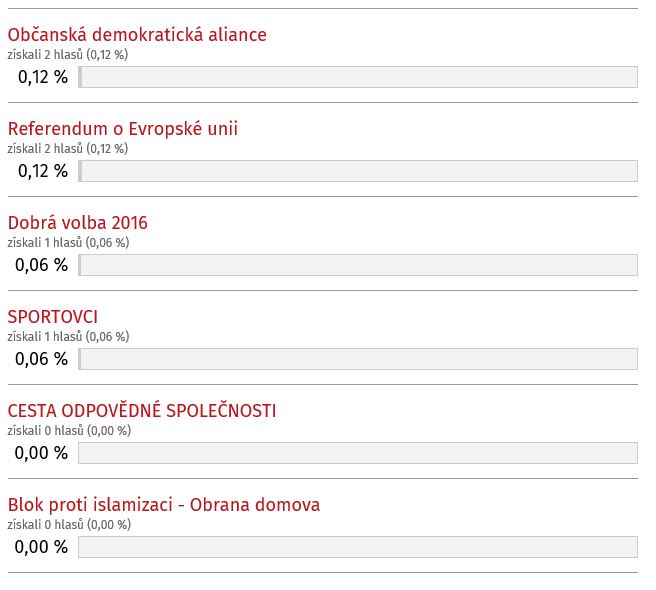Click the Referendum o Evropské unii result bar
Image resolution: width=656 pixels, height=590 pixels.
click(358, 171)
